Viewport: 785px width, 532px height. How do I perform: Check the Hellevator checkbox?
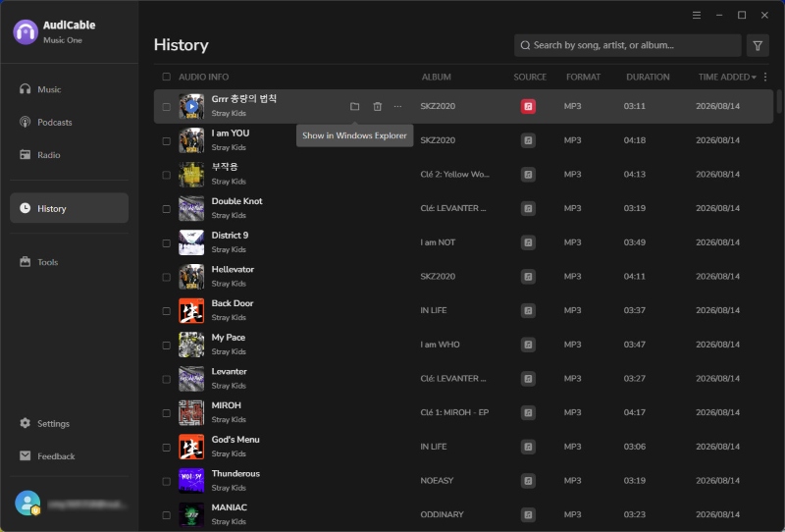[166, 277]
